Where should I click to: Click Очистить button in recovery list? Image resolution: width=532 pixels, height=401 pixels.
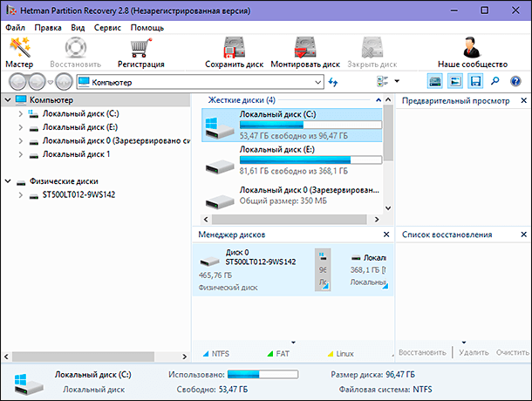coord(513,352)
